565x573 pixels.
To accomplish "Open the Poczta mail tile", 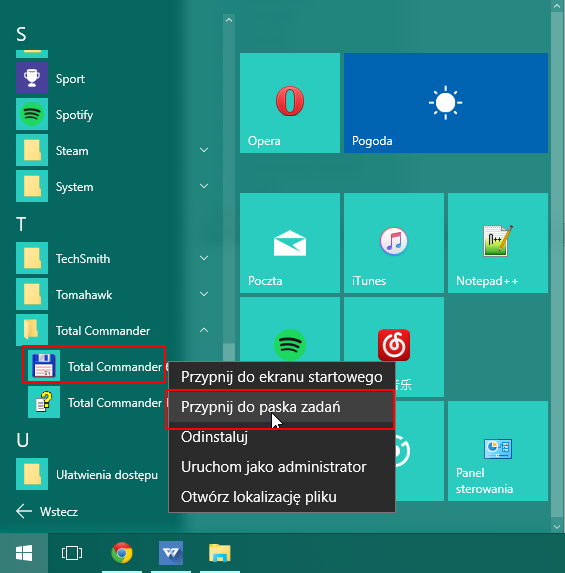I will click(290, 243).
